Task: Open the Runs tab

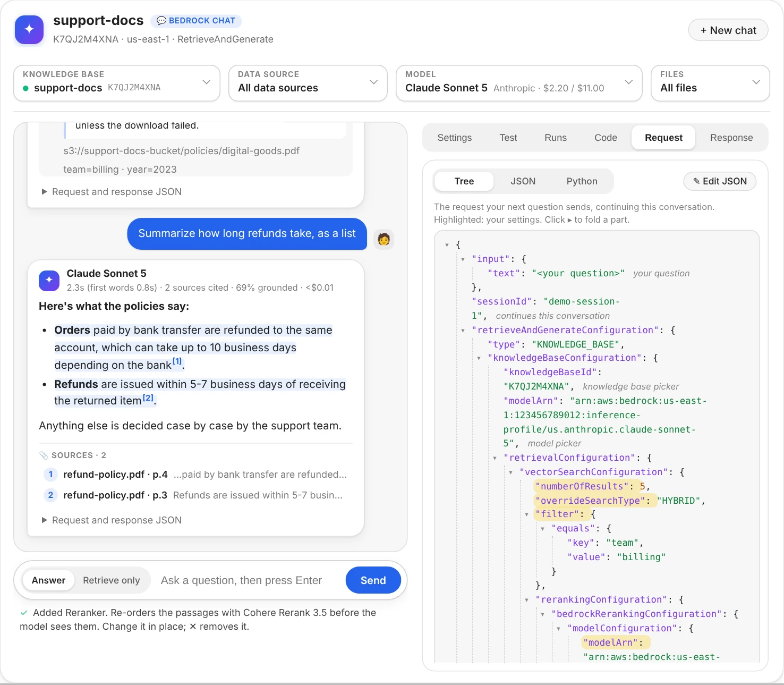Action: [x=556, y=138]
